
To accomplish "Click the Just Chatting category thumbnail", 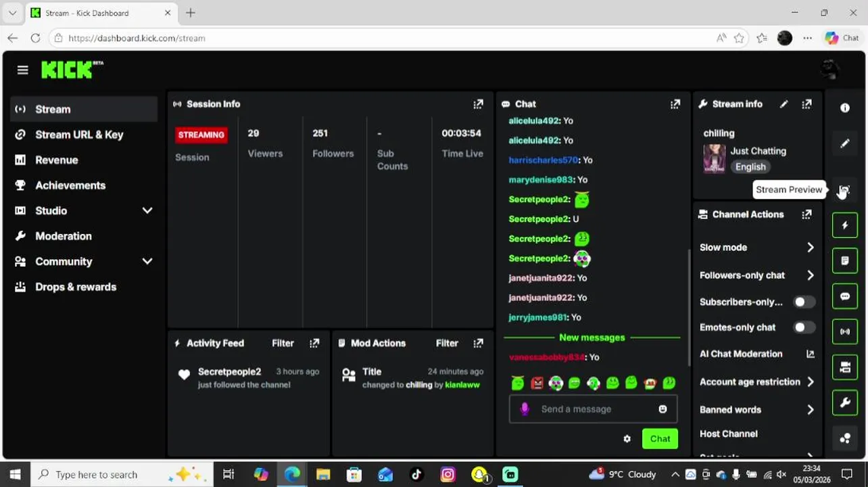I will click(715, 159).
